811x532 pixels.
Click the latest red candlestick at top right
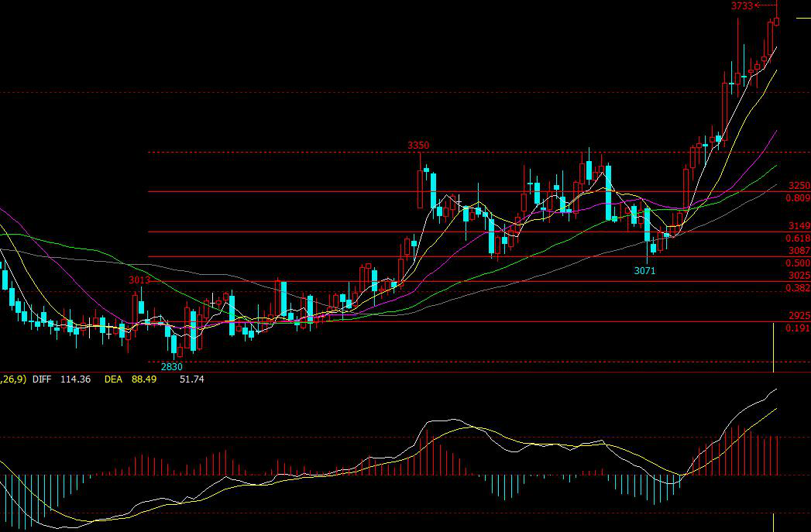point(777,21)
